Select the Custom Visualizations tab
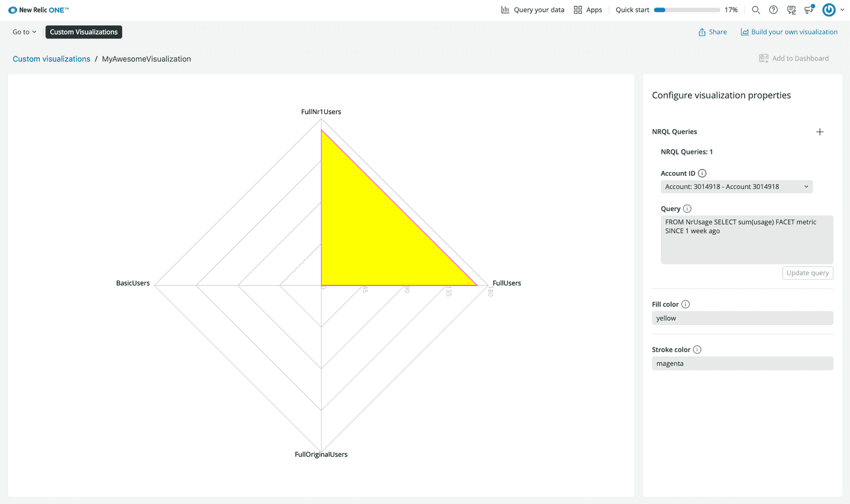This screenshot has height=504, width=850. click(84, 31)
